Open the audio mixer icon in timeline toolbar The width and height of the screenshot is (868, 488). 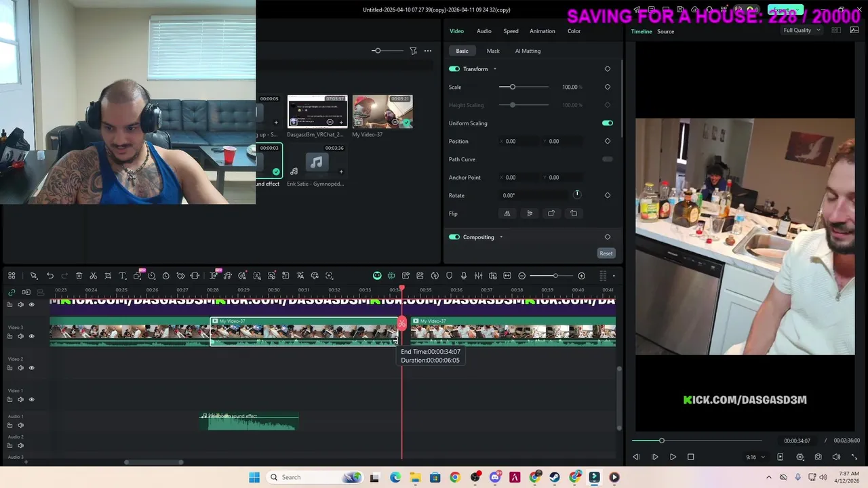pyautogui.click(x=478, y=276)
